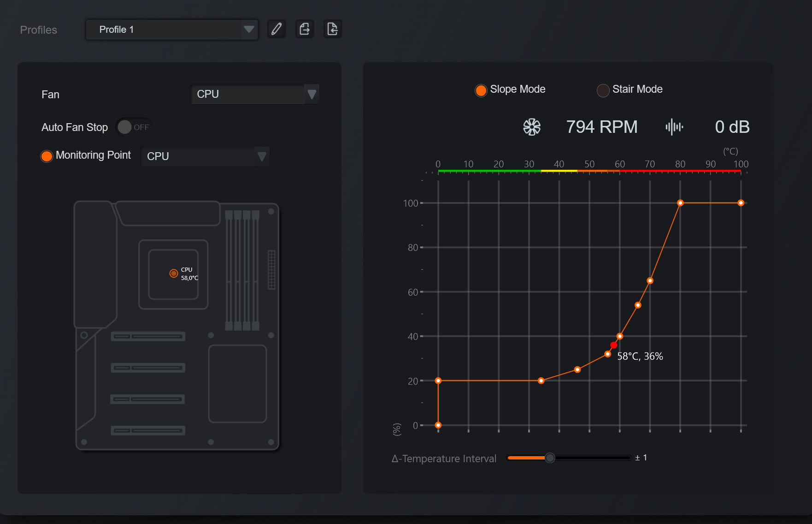Screen dimensions: 812x524
Task: Open the Profile 1 dropdown
Action: [172, 30]
